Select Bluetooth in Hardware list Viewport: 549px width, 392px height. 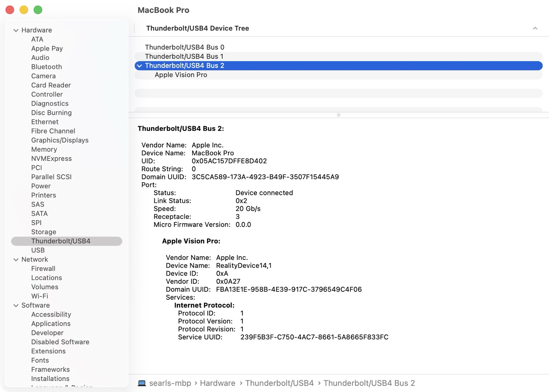tap(47, 67)
